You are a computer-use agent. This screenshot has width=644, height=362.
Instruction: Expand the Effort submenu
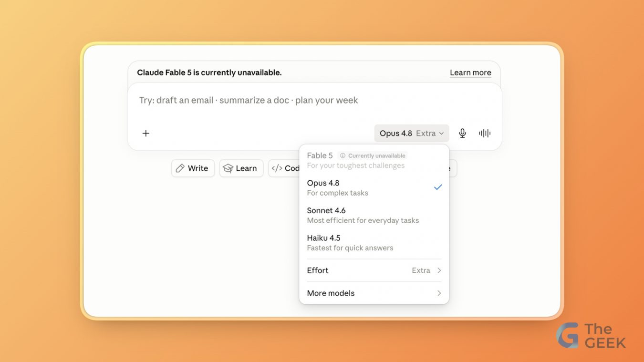pos(374,270)
